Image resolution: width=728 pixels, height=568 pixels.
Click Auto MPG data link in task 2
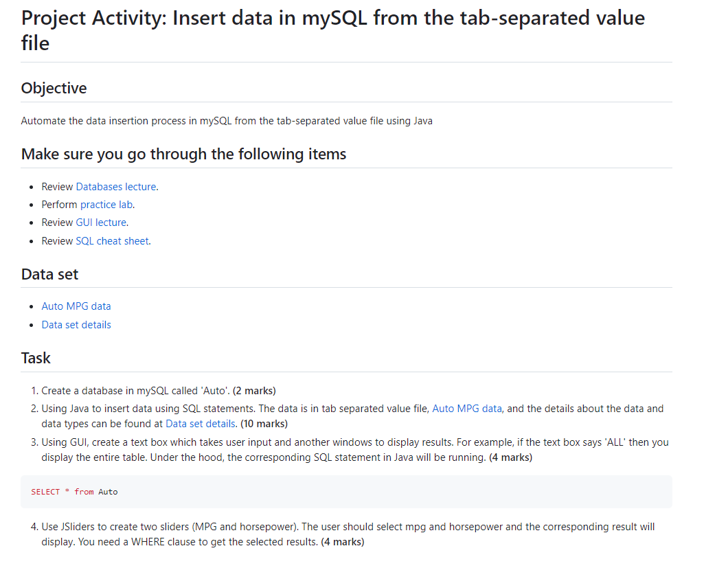pos(467,409)
